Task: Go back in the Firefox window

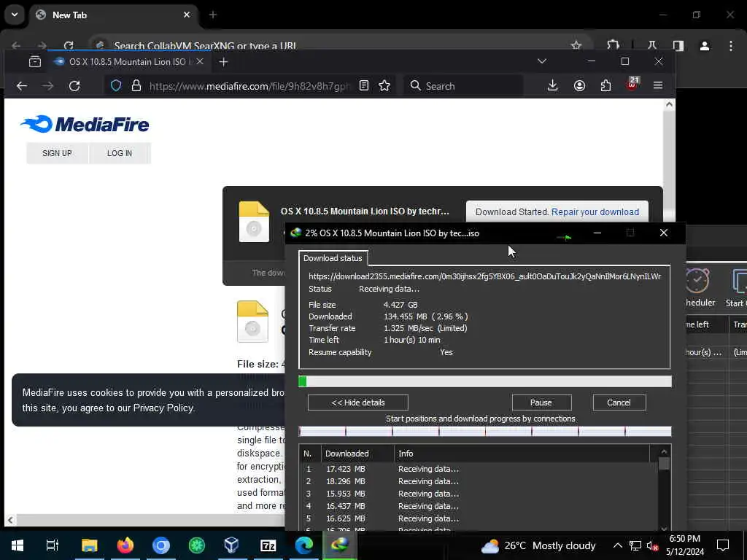Action: [x=22, y=86]
